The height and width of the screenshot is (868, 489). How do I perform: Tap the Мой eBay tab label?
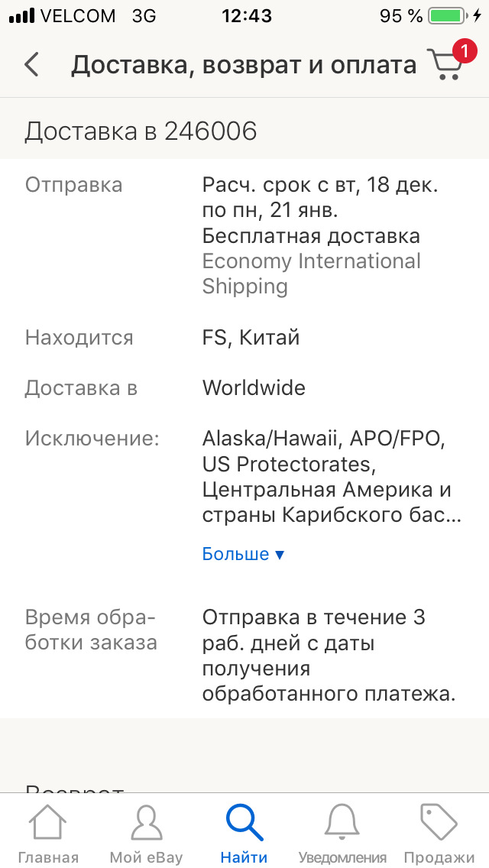pos(146,857)
